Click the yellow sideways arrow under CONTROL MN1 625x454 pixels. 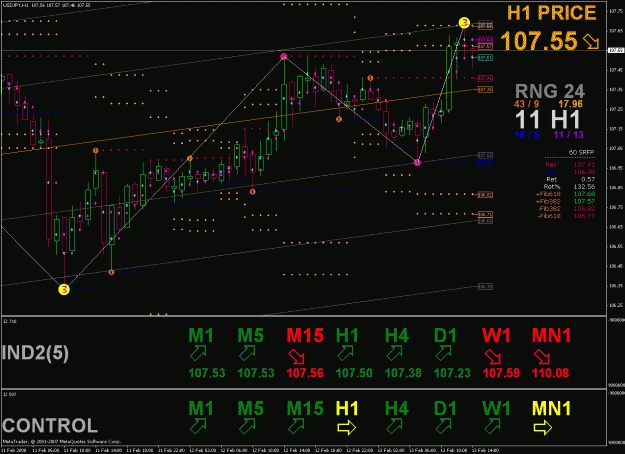pos(543,428)
